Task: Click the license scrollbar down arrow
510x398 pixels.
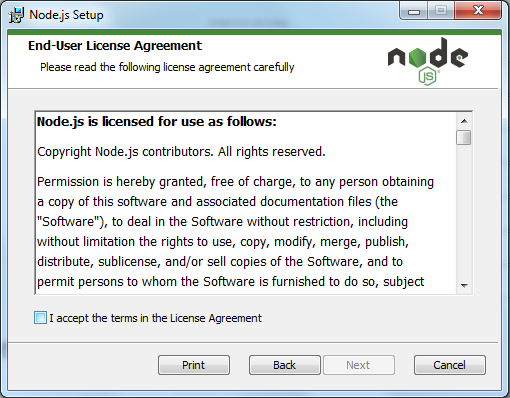Action: click(464, 285)
